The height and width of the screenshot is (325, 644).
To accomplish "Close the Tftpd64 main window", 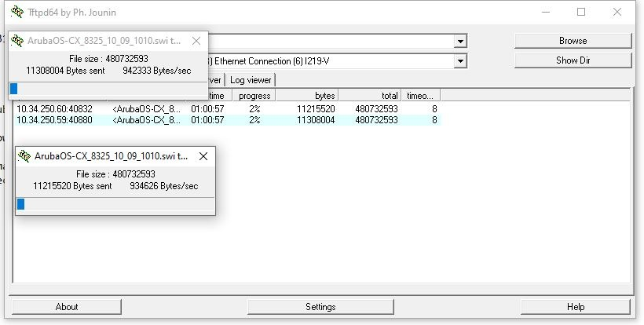I will [x=617, y=12].
